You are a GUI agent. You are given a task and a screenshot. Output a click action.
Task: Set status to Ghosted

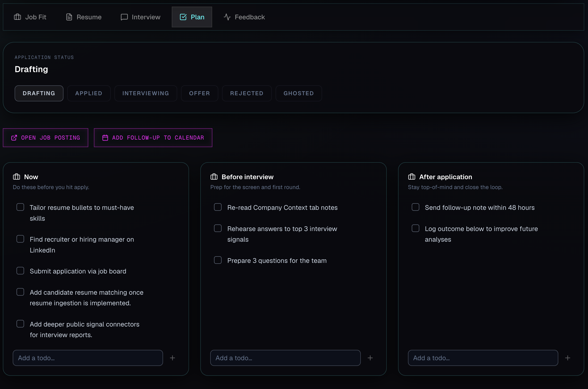[299, 93]
